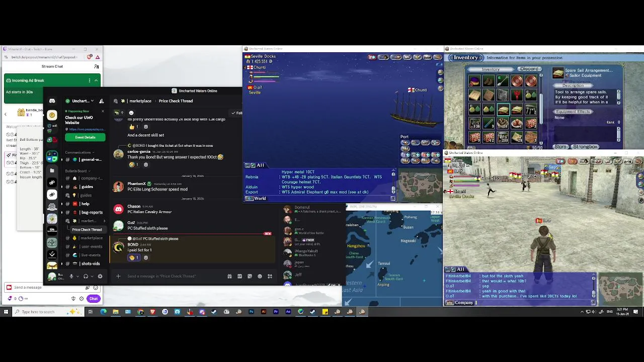Toggle laughing reaction on carlos-garcia message
This screenshot has width=644, height=362.
click(134, 164)
